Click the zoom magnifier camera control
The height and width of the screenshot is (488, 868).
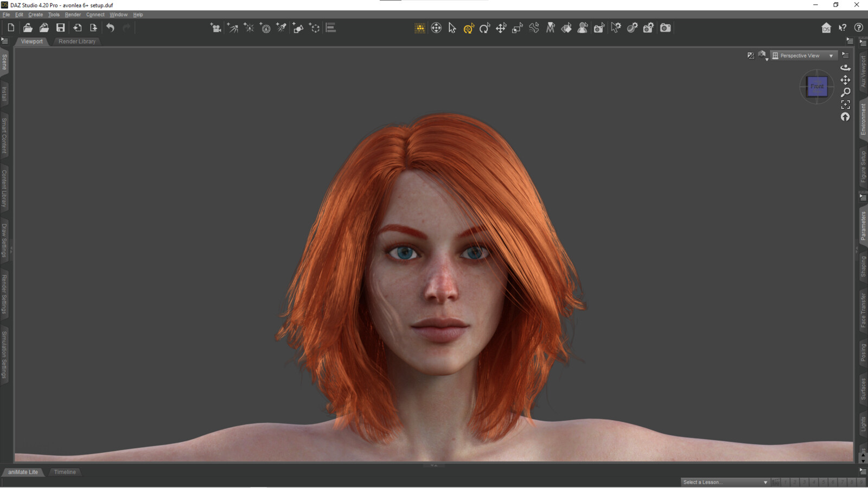845,92
